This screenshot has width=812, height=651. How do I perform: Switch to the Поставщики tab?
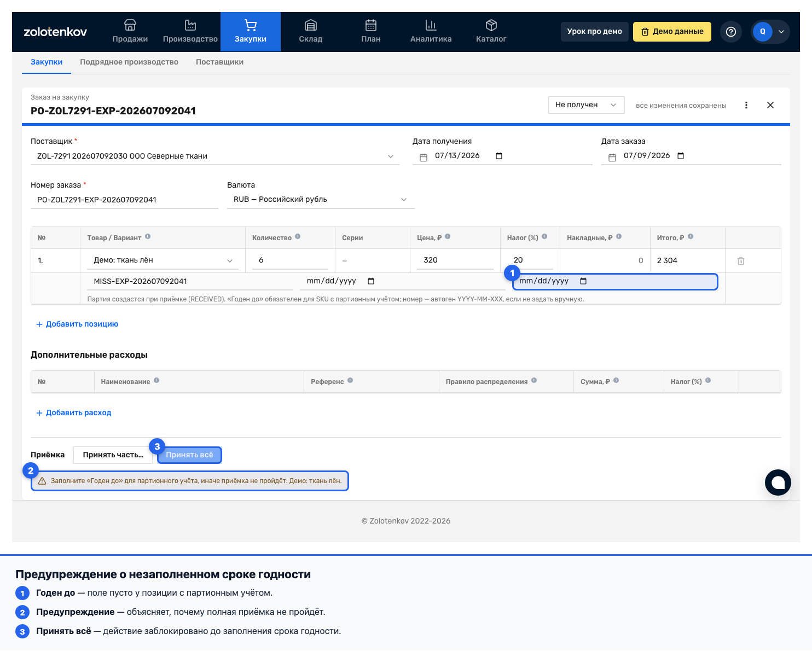point(220,62)
